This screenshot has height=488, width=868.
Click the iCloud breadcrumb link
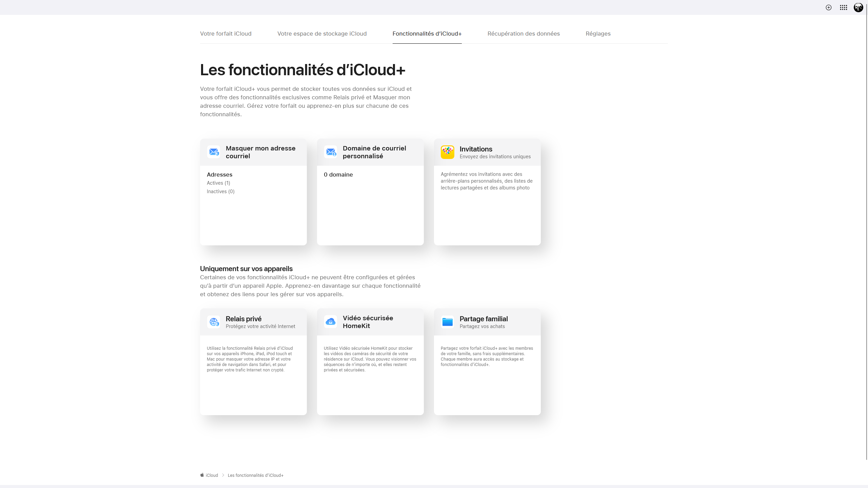[212, 475]
